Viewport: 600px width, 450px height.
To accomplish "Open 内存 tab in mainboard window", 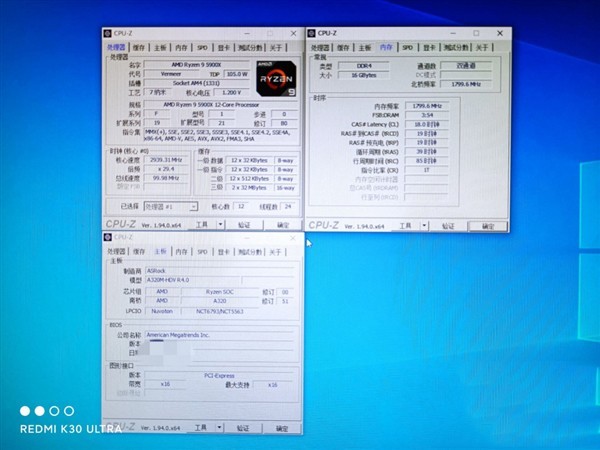I will click(x=181, y=251).
